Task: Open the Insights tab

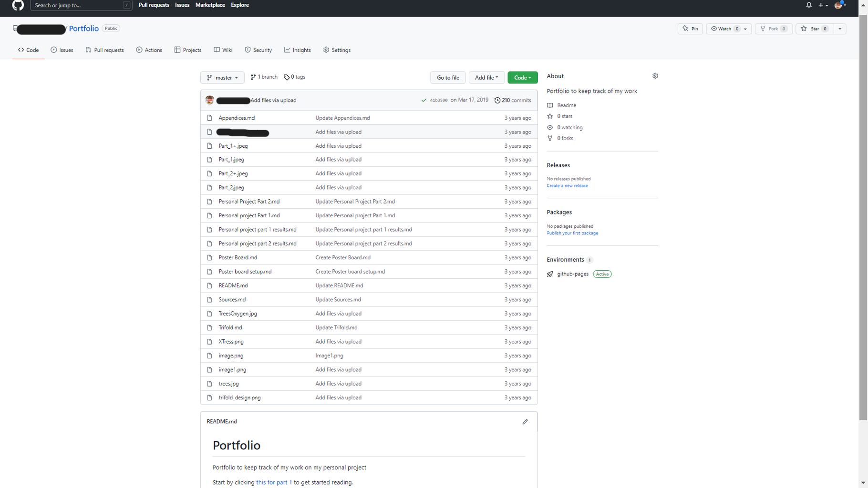Action: (298, 50)
